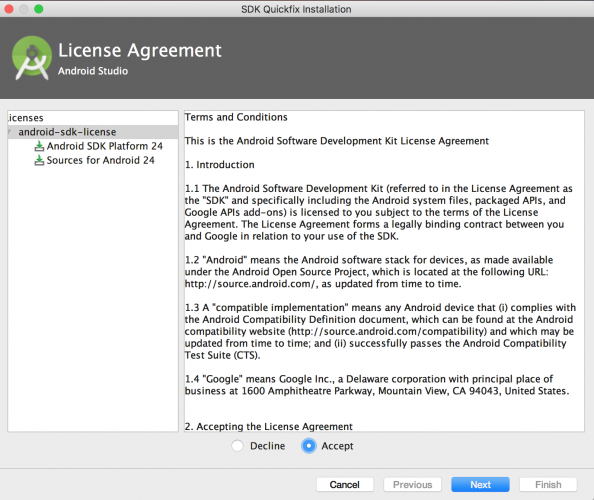The height and width of the screenshot is (500, 594).
Task: Click the Licenses column header
Action: click(25, 118)
